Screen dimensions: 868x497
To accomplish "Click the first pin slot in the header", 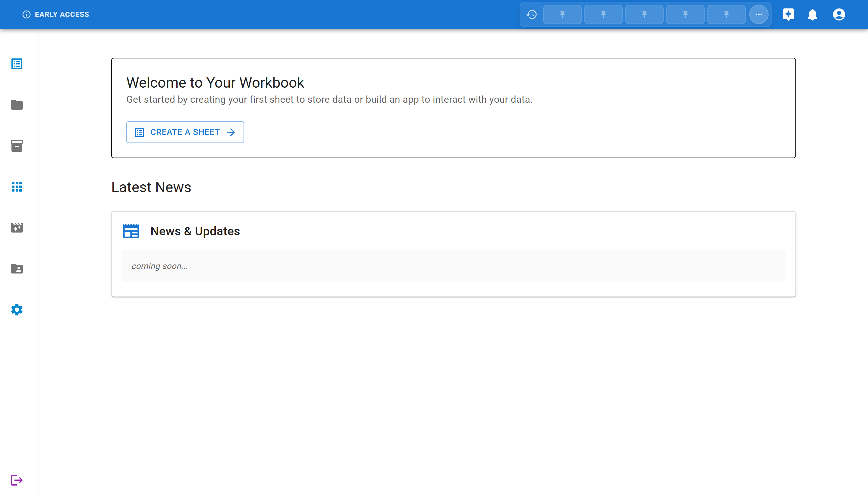I will coord(562,14).
